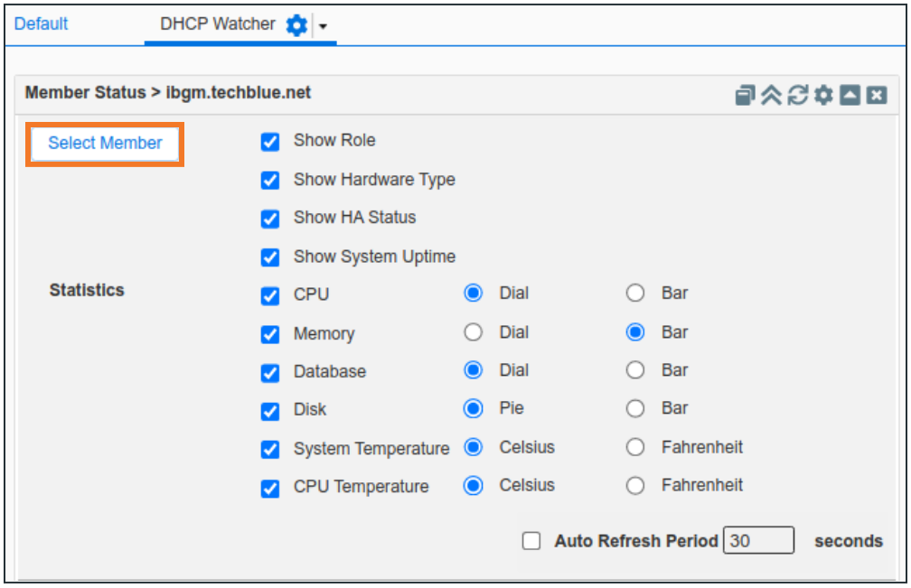
Task: Close the Member Status widget
Action: click(x=876, y=95)
